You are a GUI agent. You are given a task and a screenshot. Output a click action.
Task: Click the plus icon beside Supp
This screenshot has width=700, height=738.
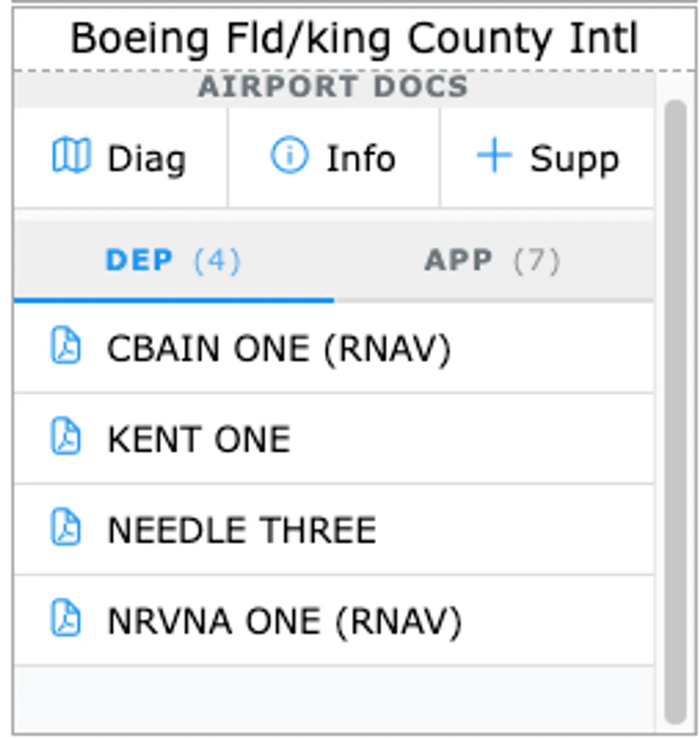[494, 156]
